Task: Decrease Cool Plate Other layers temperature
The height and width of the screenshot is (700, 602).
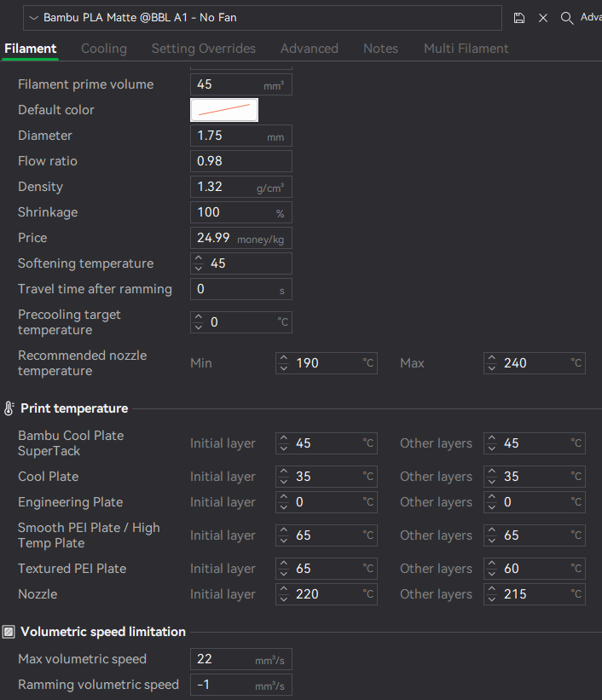Action: [x=492, y=482]
